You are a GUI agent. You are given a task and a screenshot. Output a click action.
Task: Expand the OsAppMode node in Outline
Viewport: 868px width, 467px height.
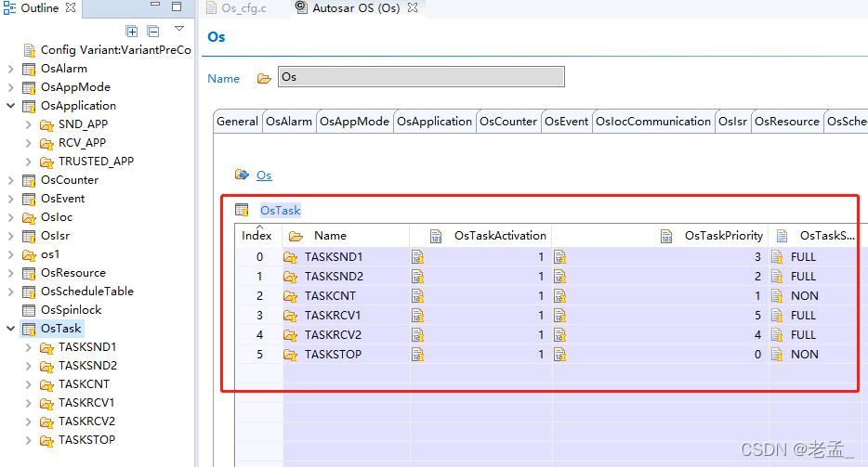click(10, 87)
